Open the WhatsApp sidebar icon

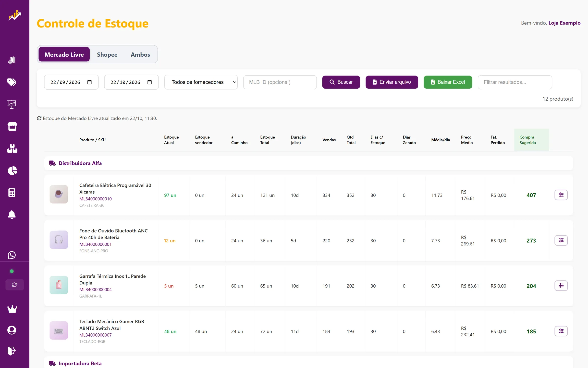[12, 255]
